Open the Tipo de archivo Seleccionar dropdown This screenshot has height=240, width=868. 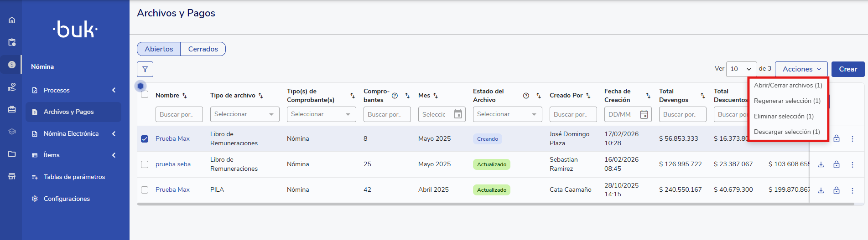244,114
